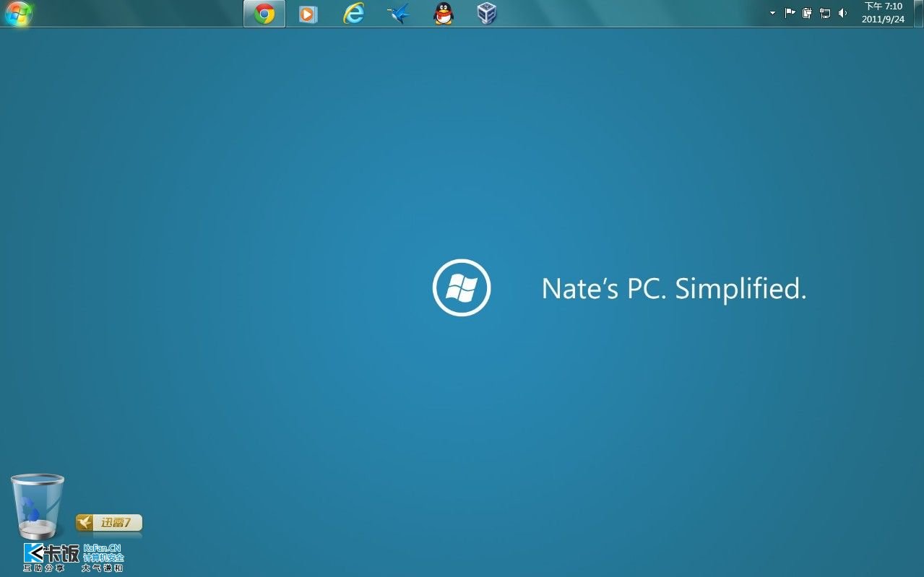Click the 7:10 clock in the taskbar
The width and height of the screenshot is (924, 577).
[x=883, y=6]
